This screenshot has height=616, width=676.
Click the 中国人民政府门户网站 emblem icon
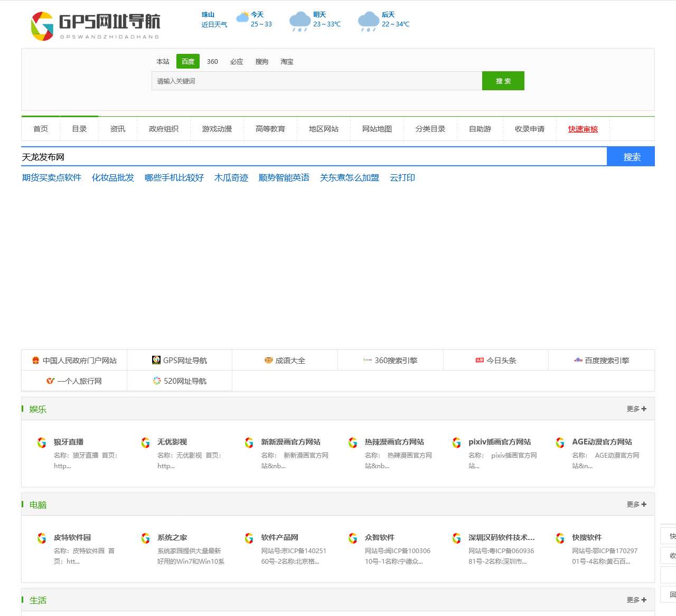(35, 361)
